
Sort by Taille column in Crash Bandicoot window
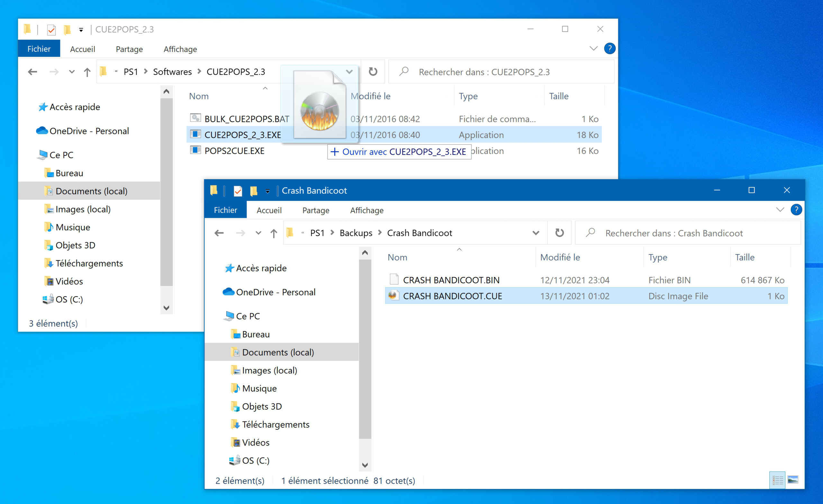pyautogui.click(x=745, y=257)
